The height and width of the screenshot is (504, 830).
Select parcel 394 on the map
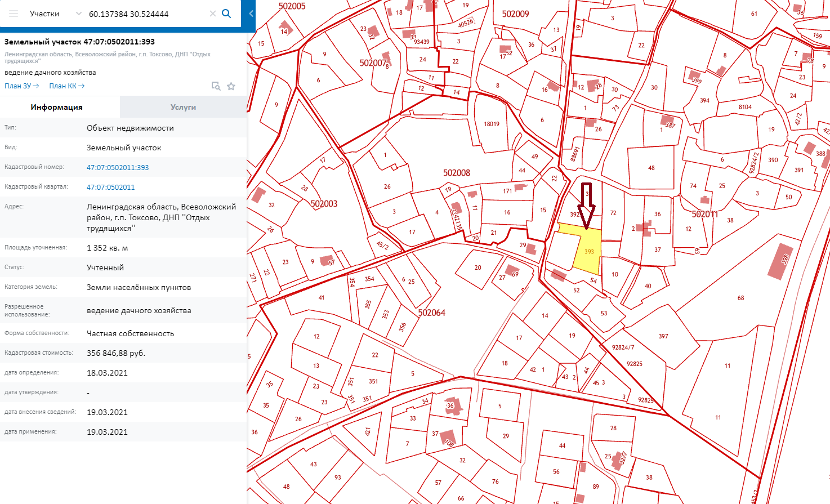[704, 100]
